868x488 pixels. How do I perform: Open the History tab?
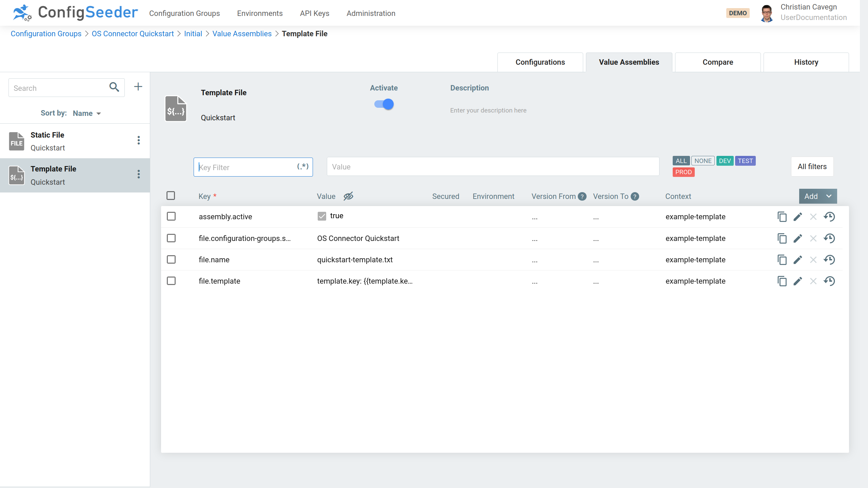click(x=806, y=62)
